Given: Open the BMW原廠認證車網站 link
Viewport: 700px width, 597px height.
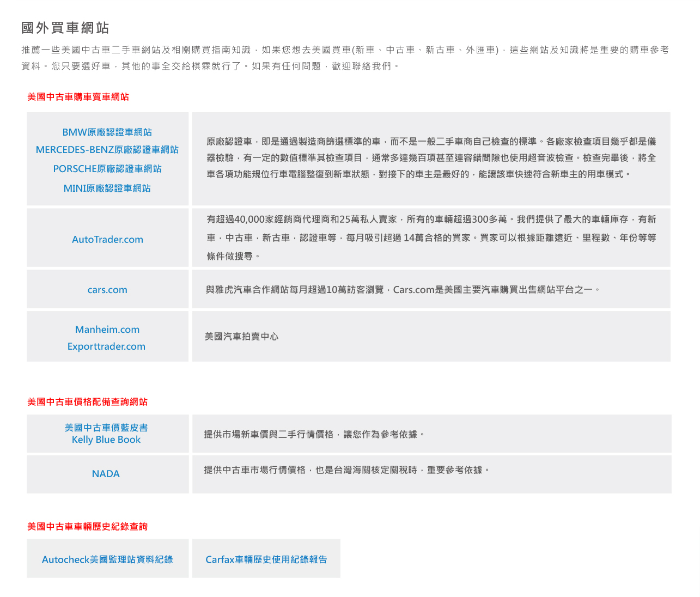Looking at the screenshot, I should tap(107, 132).
